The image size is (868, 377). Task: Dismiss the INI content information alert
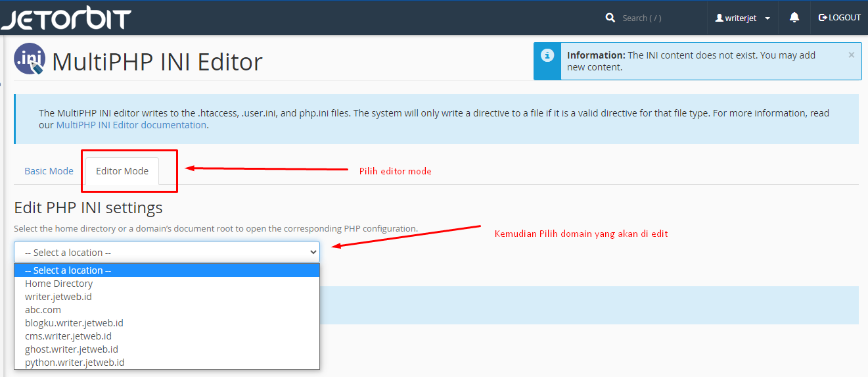pos(852,55)
